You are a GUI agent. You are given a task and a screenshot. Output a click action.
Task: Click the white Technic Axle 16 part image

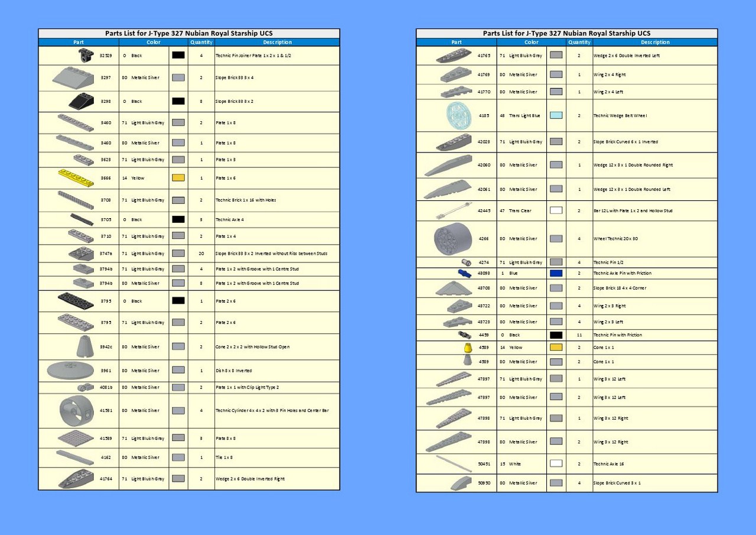pos(454,463)
